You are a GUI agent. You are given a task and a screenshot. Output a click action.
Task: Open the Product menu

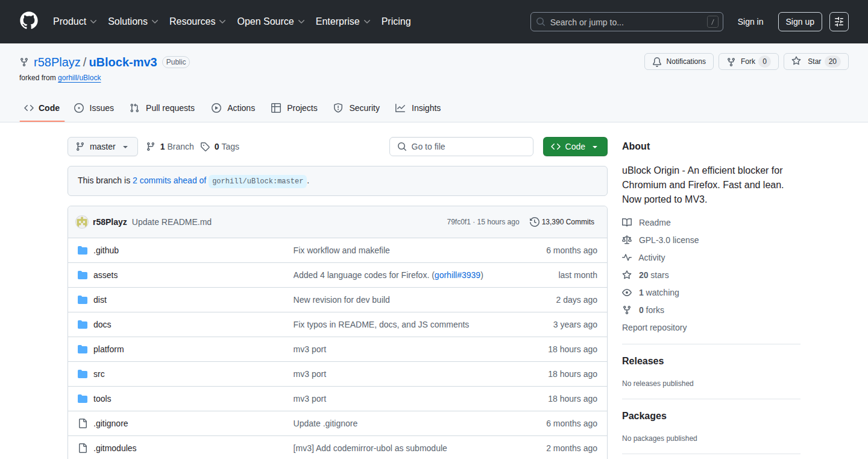pyautogui.click(x=75, y=22)
